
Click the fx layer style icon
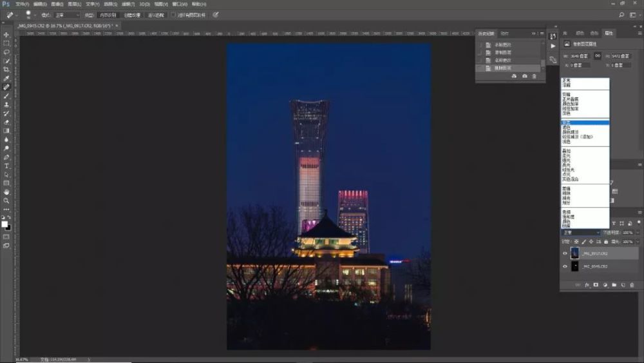click(587, 285)
